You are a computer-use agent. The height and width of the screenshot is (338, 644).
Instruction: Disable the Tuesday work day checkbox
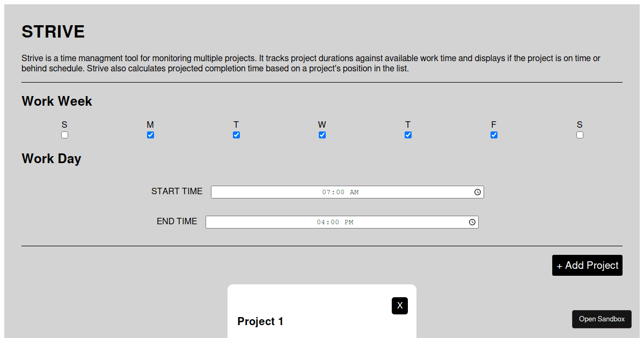coord(236,135)
